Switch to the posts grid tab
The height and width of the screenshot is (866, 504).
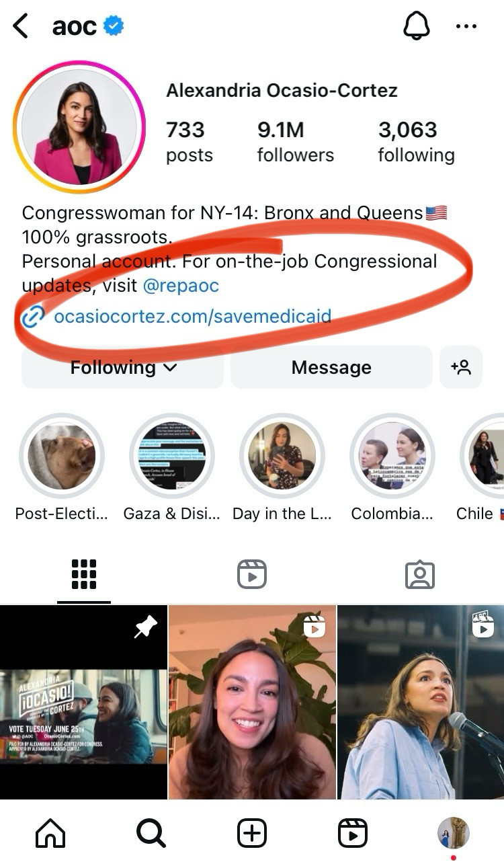[x=84, y=574]
